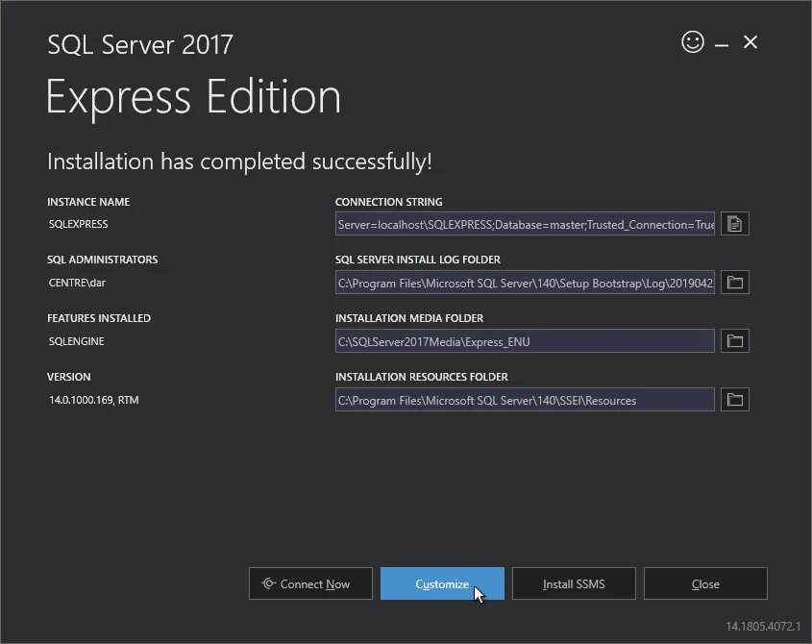Copy the connection string to clipboard
The height and width of the screenshot is (644, 812).
point(734,224)
